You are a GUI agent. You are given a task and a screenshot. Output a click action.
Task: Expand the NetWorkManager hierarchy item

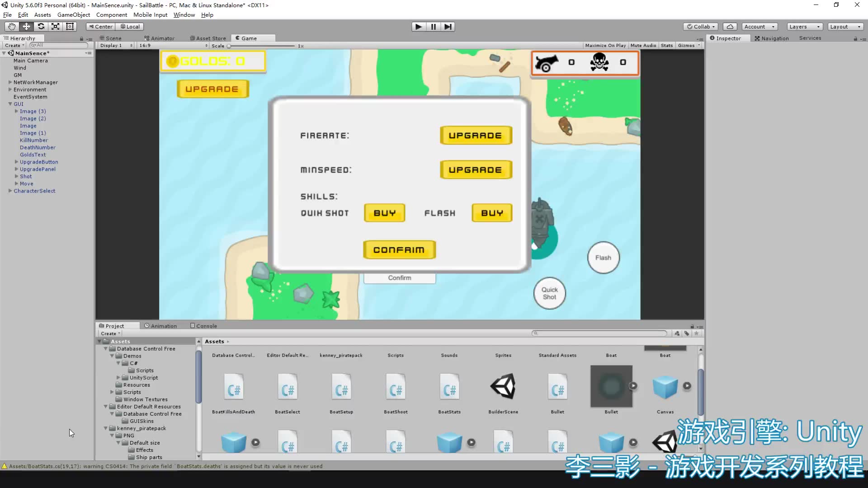[10, 82]
